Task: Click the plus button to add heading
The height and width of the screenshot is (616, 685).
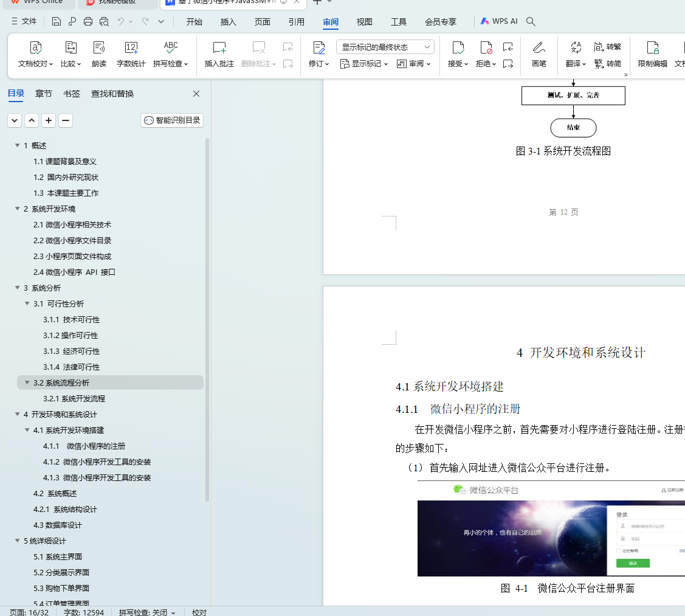Action: (x=49, y=120)
